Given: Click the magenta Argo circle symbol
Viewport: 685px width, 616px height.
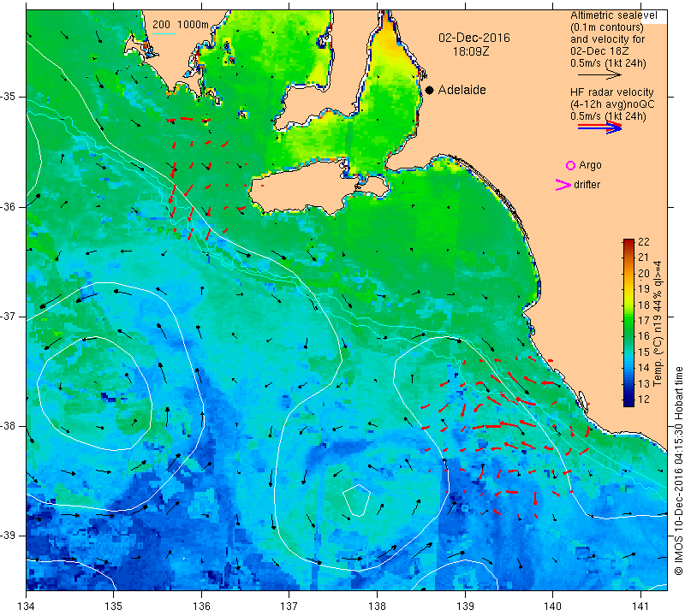Looking at the screenshot, I should [570, 165].
